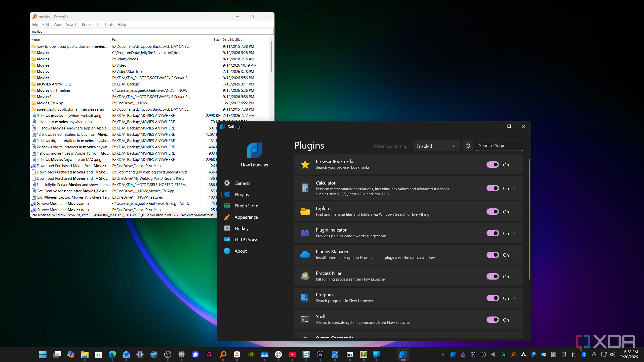Sort Everything results by Date Modified
Image resolution: width=644 pixels, height=362 pixels.
click(245, 39)
